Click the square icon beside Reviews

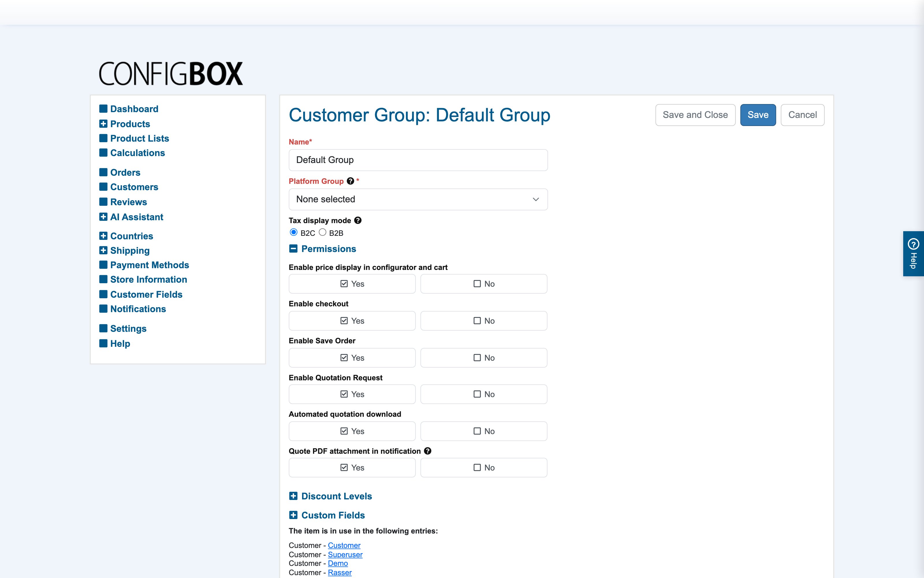coord(103,202)
